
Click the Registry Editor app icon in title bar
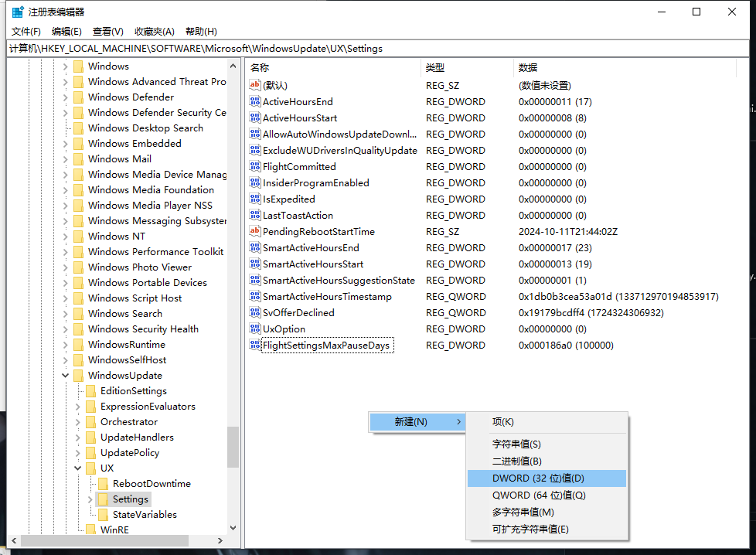[18, 12]
